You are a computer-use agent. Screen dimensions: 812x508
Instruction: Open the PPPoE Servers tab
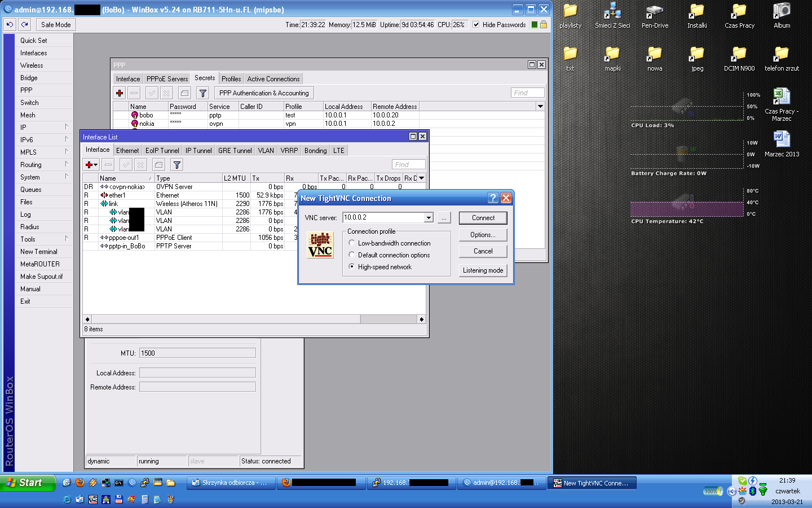[x=167, y=79]
